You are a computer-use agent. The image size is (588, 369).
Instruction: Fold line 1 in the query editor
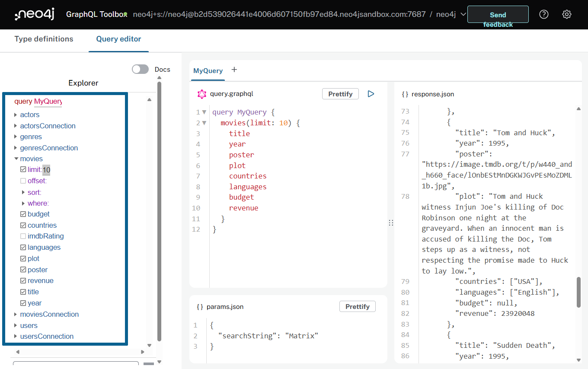pyautogui.click(x=205, y=112)
